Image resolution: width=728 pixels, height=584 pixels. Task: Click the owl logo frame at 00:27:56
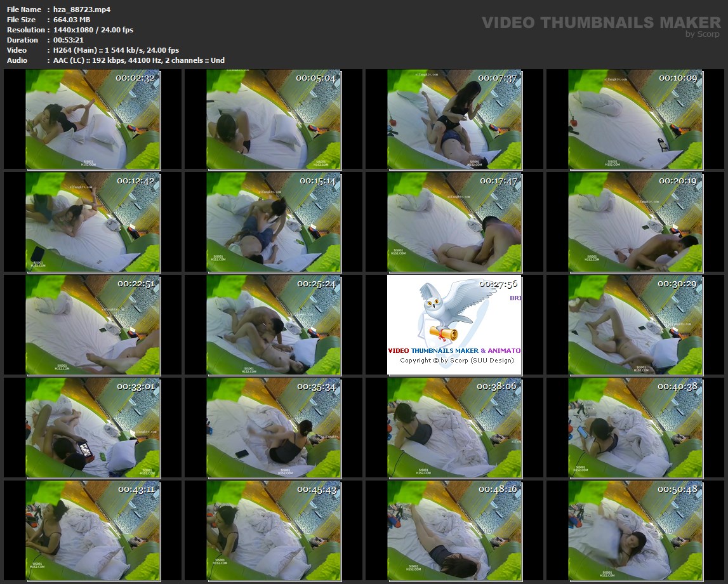coord(454,325)
